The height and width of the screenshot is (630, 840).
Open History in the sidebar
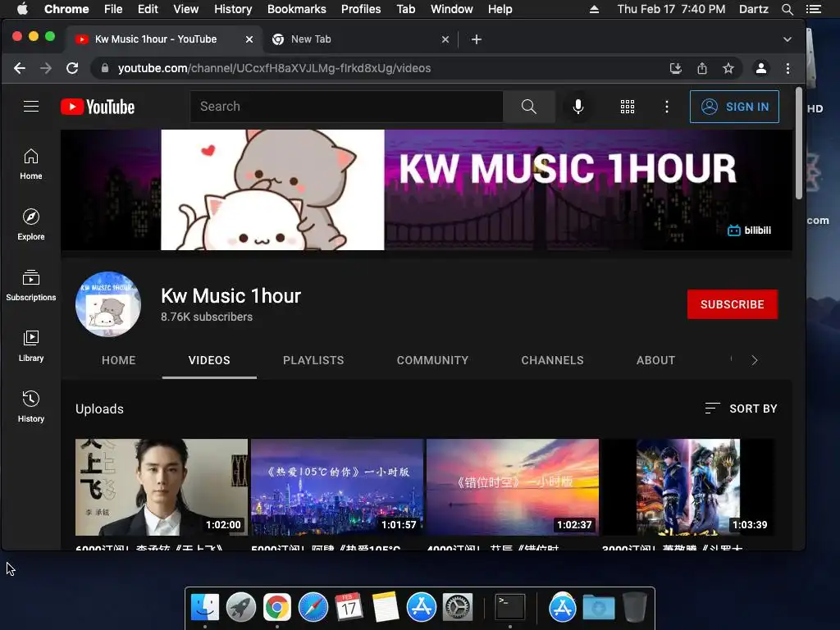click(x=31, y=407)
